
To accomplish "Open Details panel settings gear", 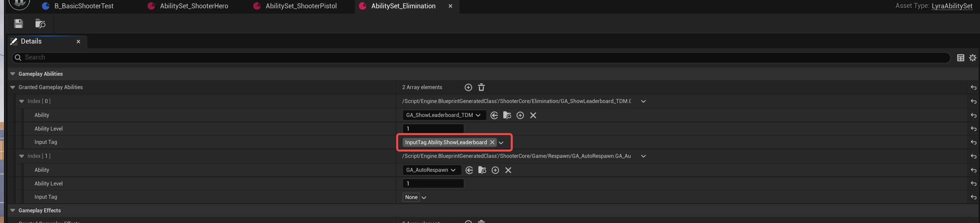I will pos(973,58).
